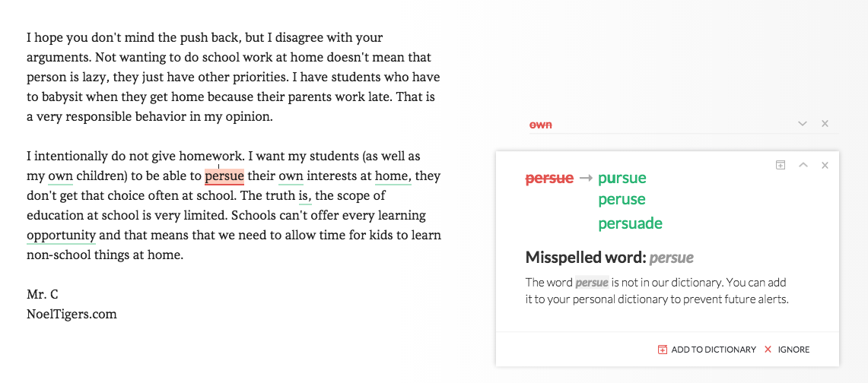This screenshot has height=383, width=868.
Task: Click underlined 'own' before 'interests'
Action: click(291, 177)
